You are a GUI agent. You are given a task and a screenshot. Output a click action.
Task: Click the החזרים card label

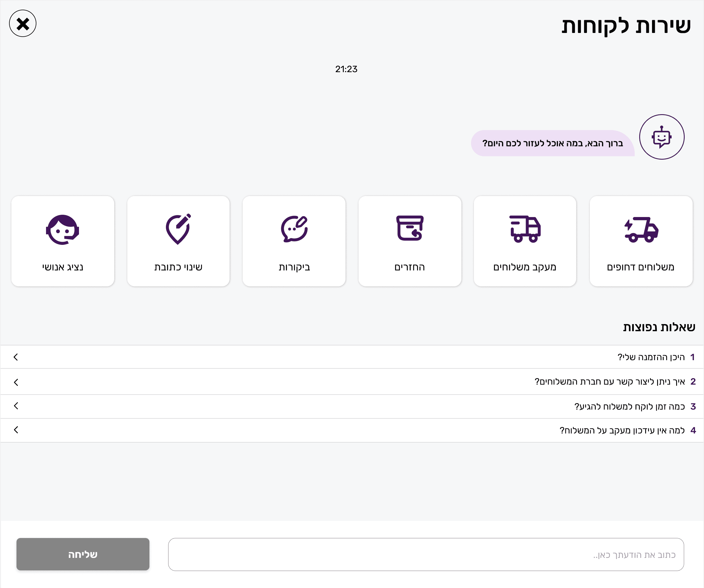[410, 267]
